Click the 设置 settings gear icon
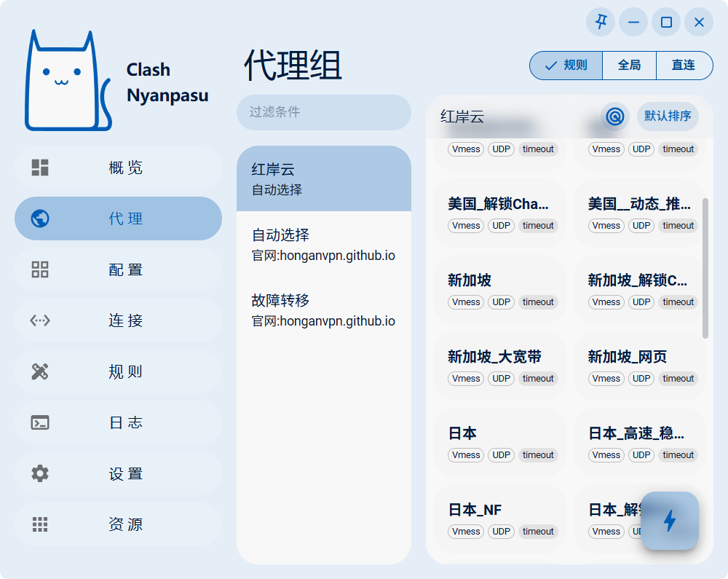Screen dimensions: 728x579 [39, 473]
